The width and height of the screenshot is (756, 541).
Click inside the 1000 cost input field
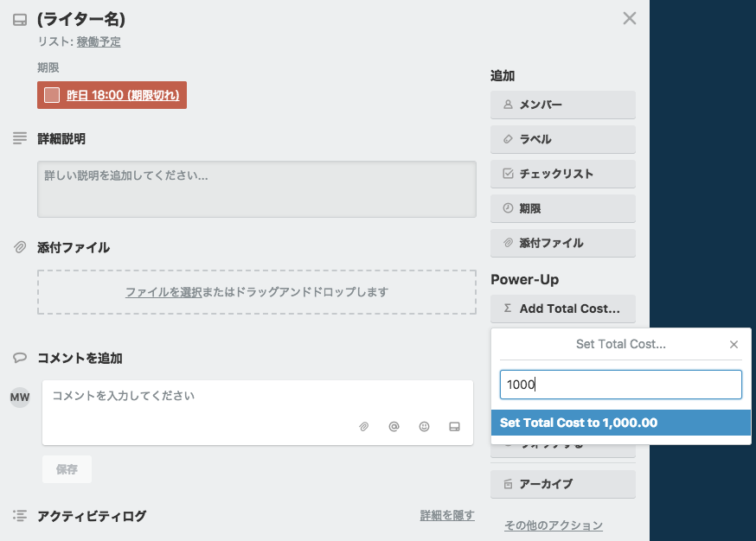click(620, 384)
